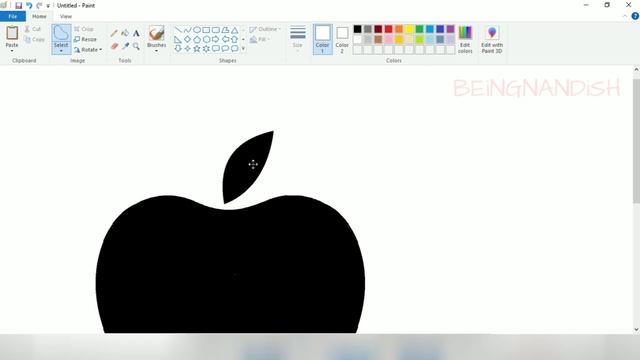Screen dimensions: 640x360
Task: Pick the Right arrow shape
Action: (216, 40)
